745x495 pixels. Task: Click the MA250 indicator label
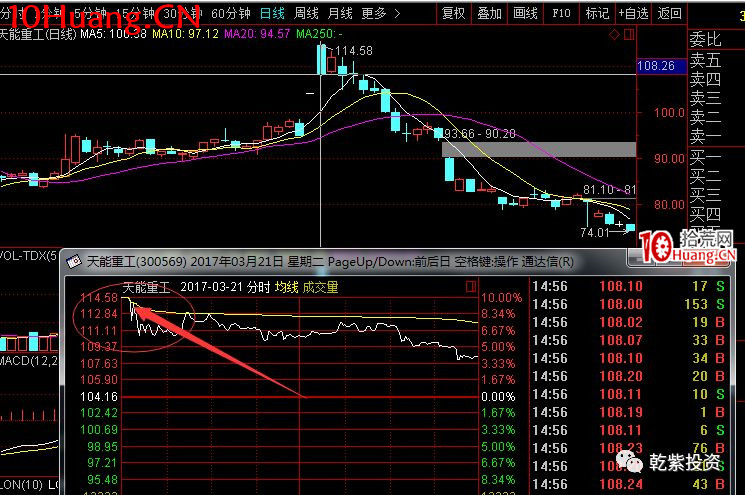pyautogui.click(x=319, y=34)
